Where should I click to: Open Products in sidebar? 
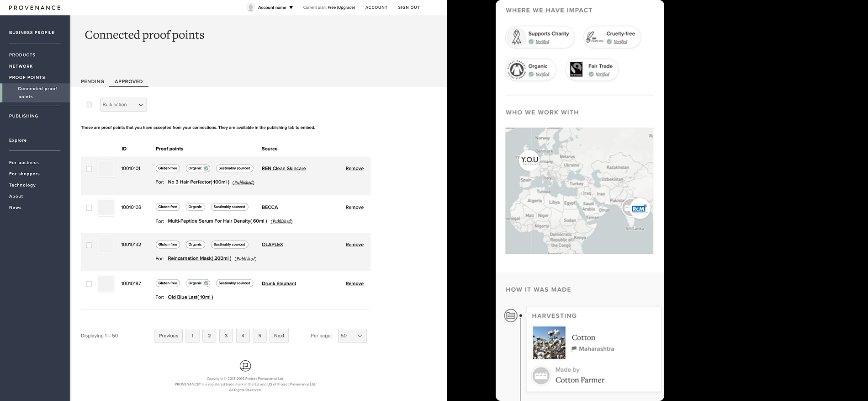(22, 55)
